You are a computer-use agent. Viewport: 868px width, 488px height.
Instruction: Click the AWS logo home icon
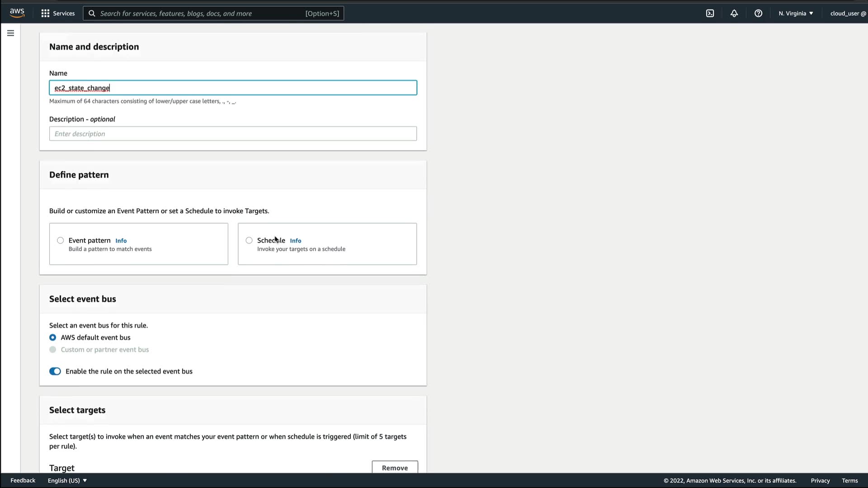pyautogui.click(x=17, y=13)
